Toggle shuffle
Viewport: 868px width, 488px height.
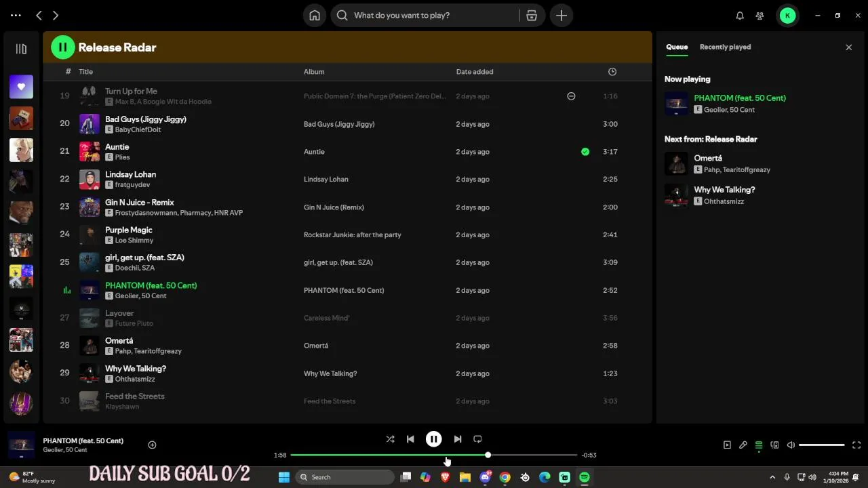(x=390, y=439)
